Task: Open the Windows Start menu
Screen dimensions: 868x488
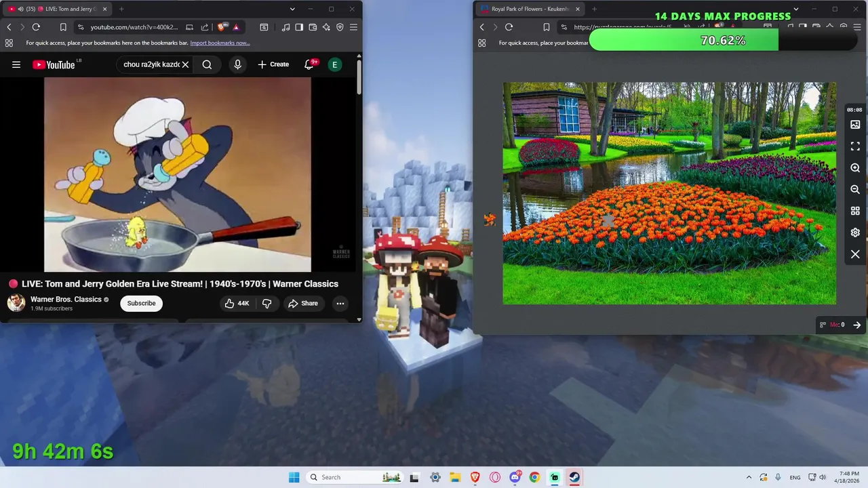Action: [x=294, y=477]
